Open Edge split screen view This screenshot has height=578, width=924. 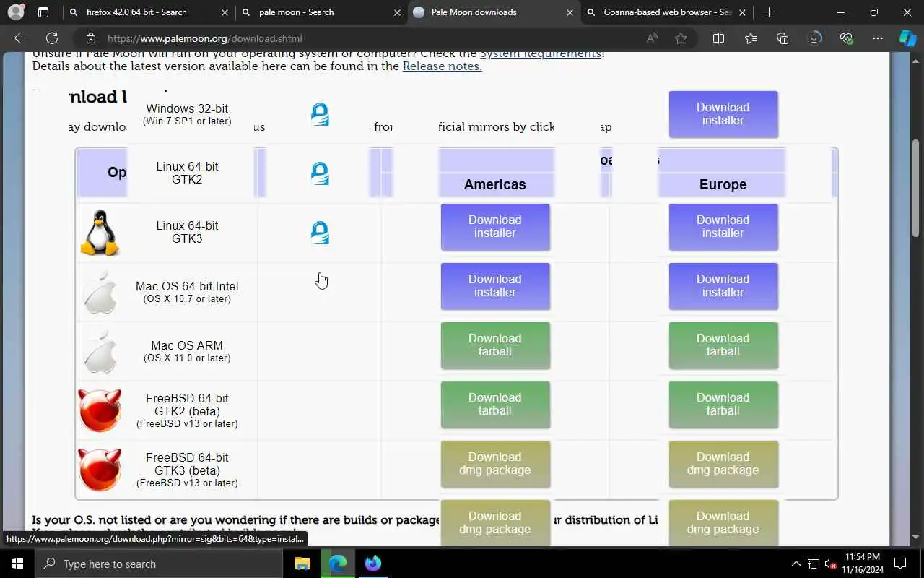(718, 38)
